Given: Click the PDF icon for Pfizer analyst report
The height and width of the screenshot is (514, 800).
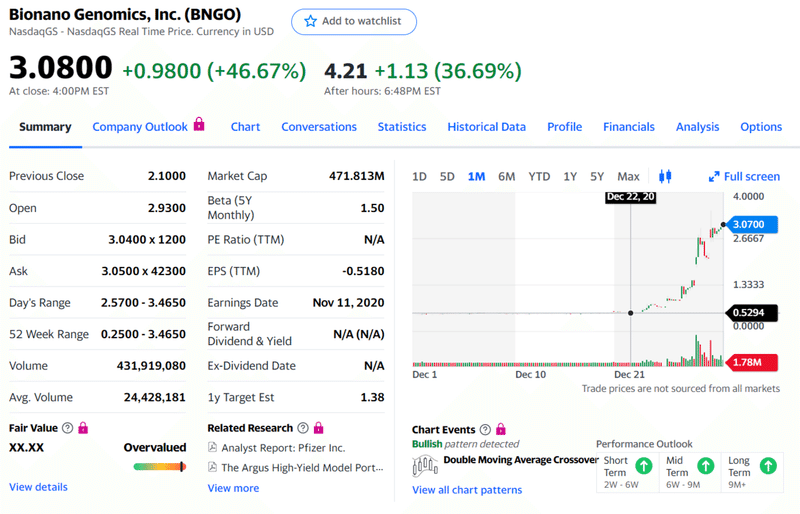Looking at the screenshot, I should tap(212, 448).
